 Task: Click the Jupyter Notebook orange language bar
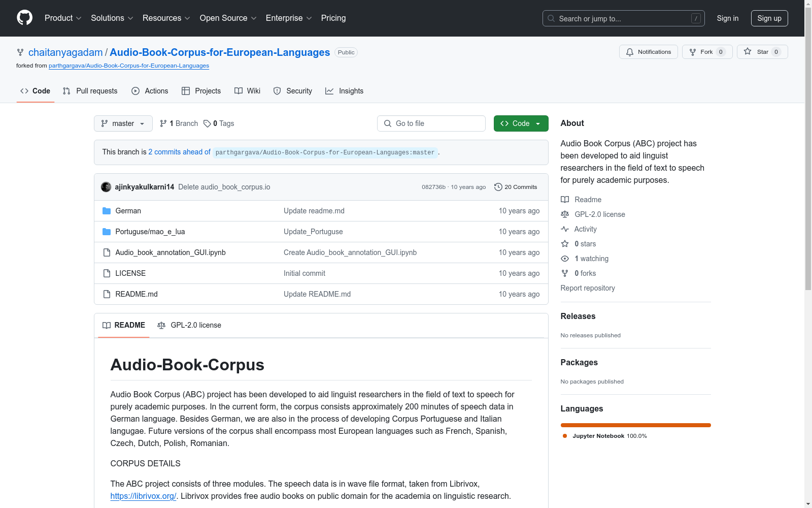tap(636, 425)
